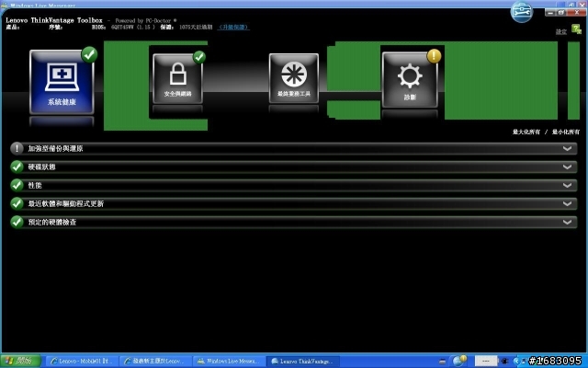Screen dimensions: 588x368
Task: Open the 系統健康 system health tile
Action: [62, 82]
